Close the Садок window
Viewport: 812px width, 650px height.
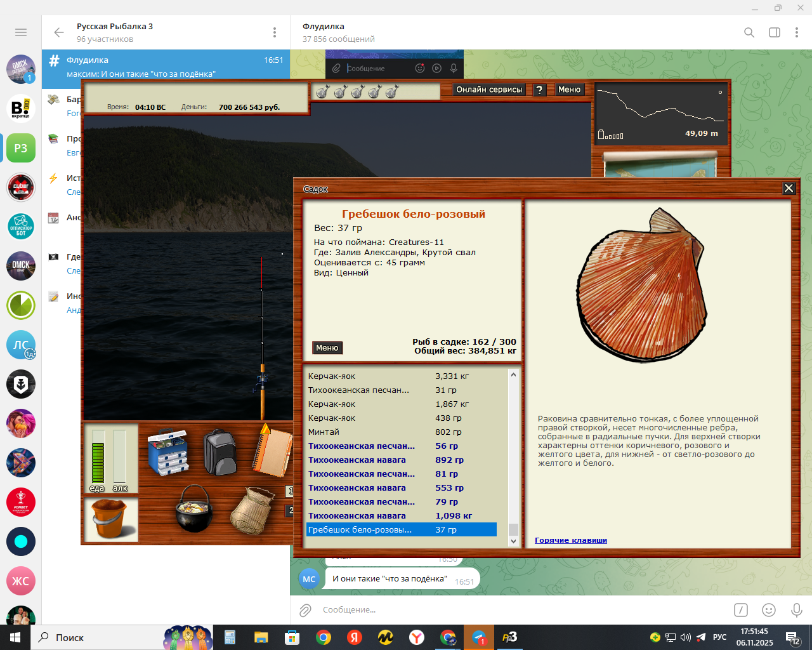(x=789, y=189)
